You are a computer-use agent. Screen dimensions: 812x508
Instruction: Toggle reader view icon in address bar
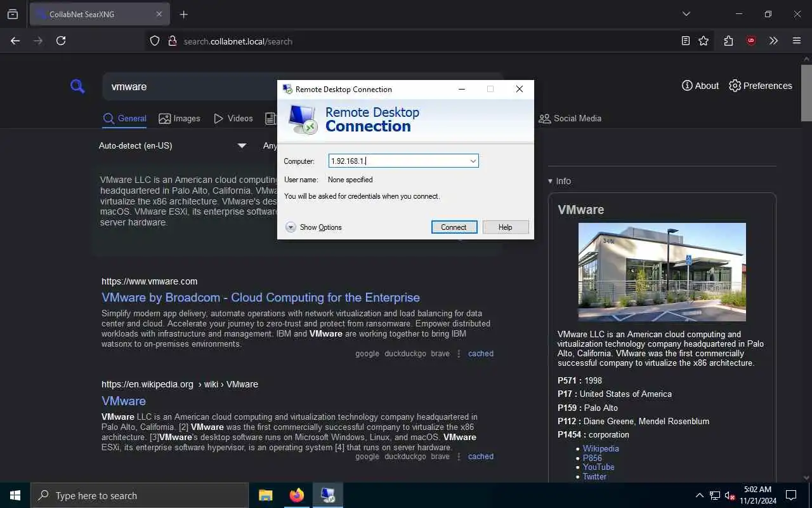click(685, 41)
